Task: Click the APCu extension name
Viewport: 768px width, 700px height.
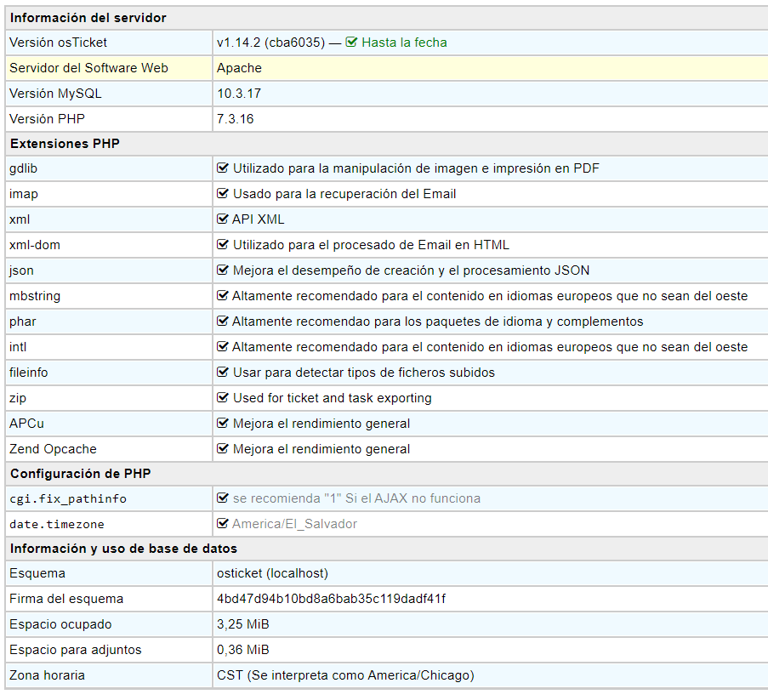Action: (x=26, y=424)
